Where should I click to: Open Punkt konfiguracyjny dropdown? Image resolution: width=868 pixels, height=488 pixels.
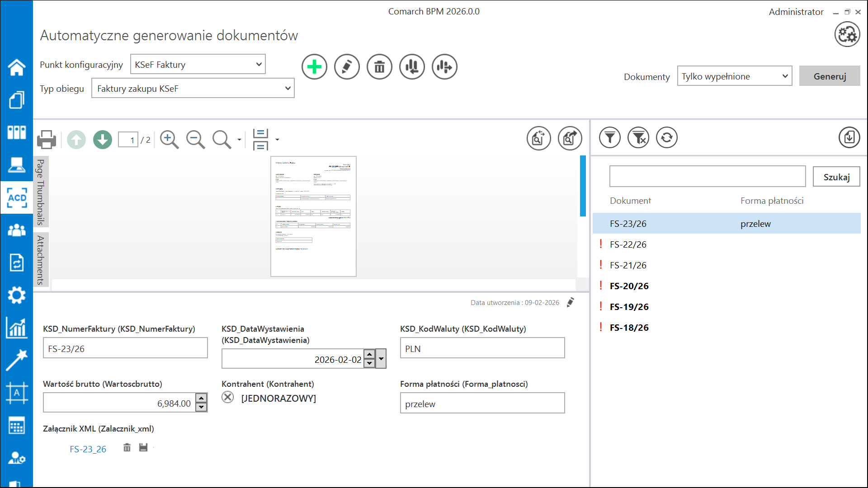tap(259, 64)
